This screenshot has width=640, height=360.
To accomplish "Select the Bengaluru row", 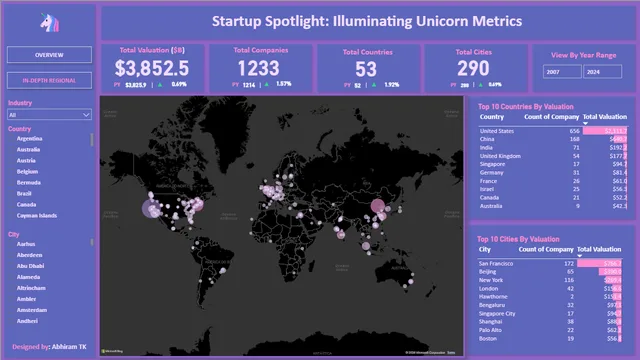I will pos(550,305).
